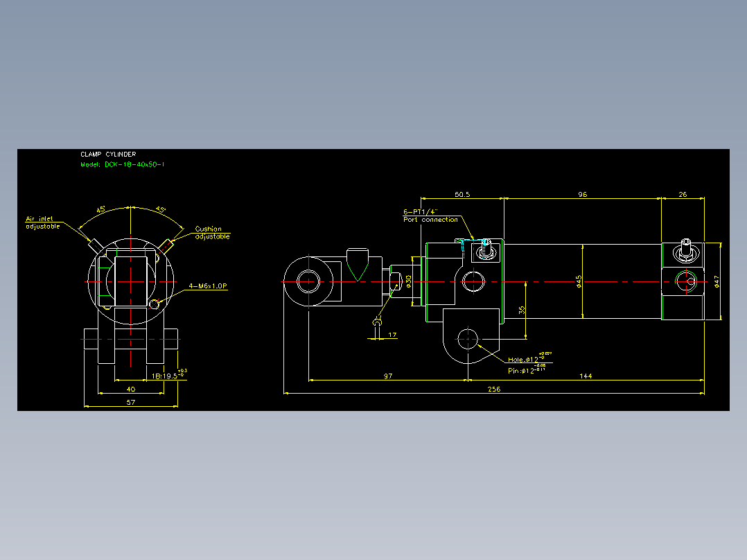Click the 1B:19.5 dimension text
The height and width of the screenshot is (560, 747).
(x=169, y=374)
